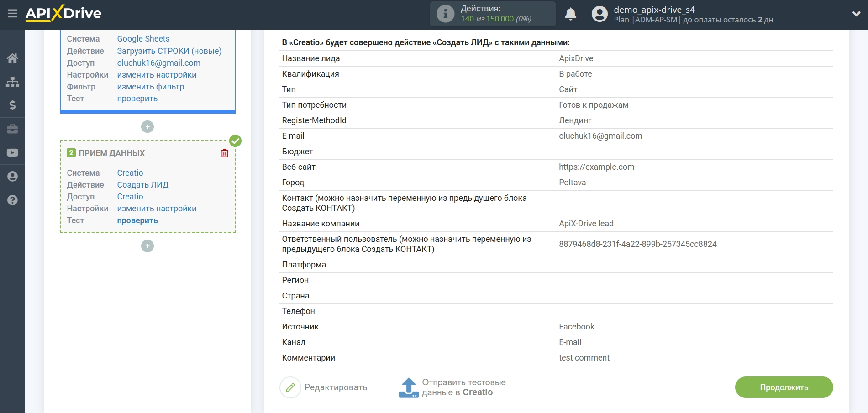The image size is (868, 413).
Task: Click the Создать ЛИД action link
Action: pyautogui.click(x=142, y=185)
